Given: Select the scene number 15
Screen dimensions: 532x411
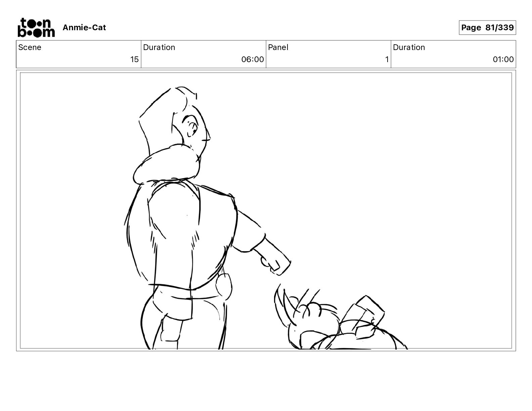Looking at the screenshot, I should 134,59.
